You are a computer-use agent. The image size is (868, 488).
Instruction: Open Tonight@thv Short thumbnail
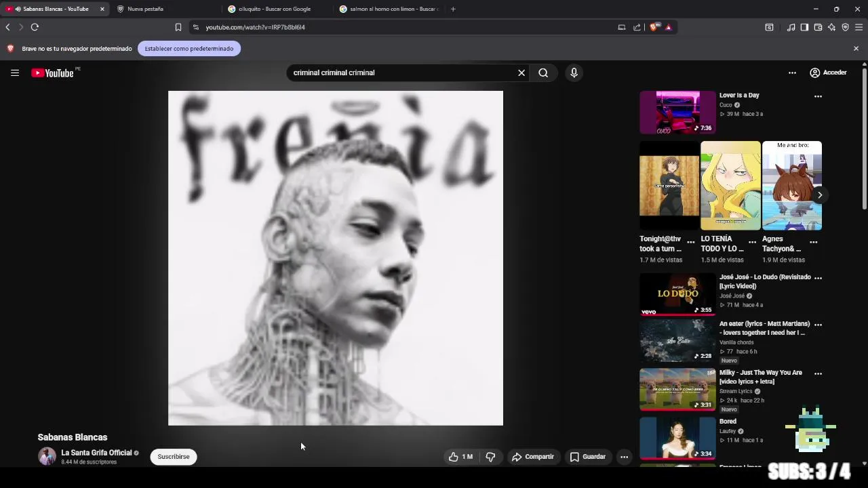pyautogui.click(x=669, y=186)
